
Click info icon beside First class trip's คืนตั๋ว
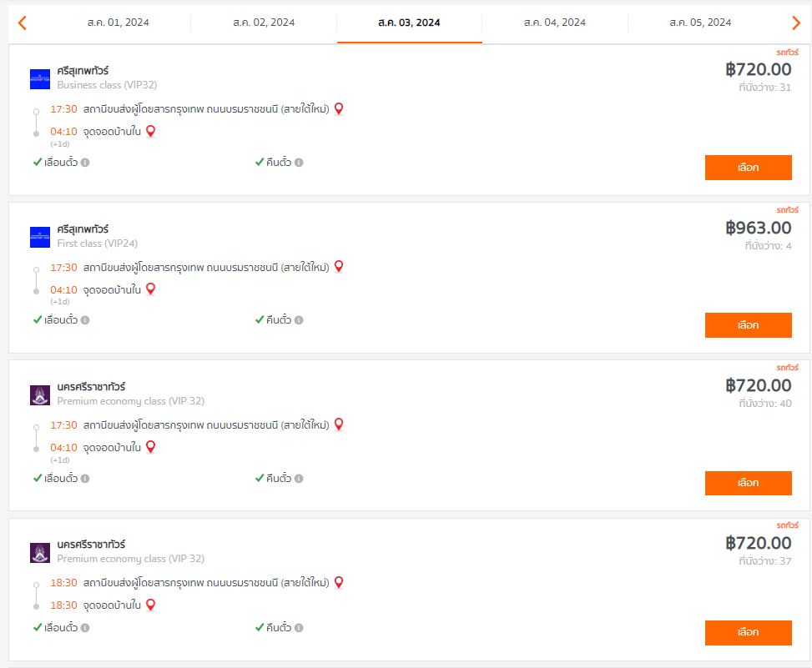[x=299, y=320]
